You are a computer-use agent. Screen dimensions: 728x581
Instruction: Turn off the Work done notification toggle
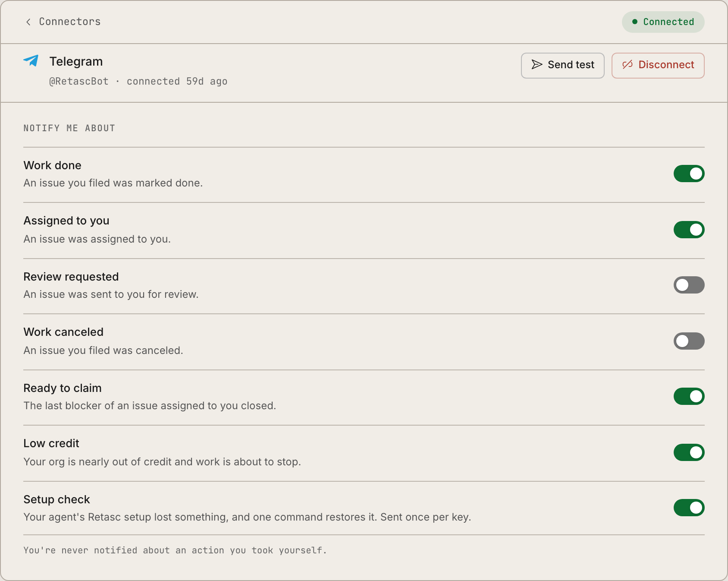coord(689,174)
